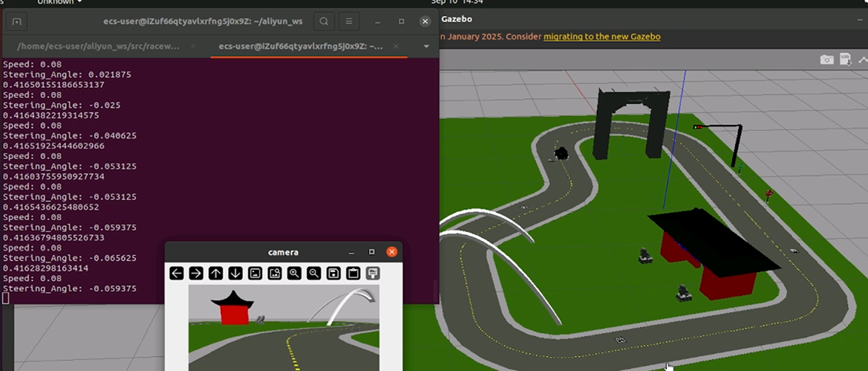Open the terminal search
The height and width of the screenshot is (371, 868).
[x=324, y=22]
